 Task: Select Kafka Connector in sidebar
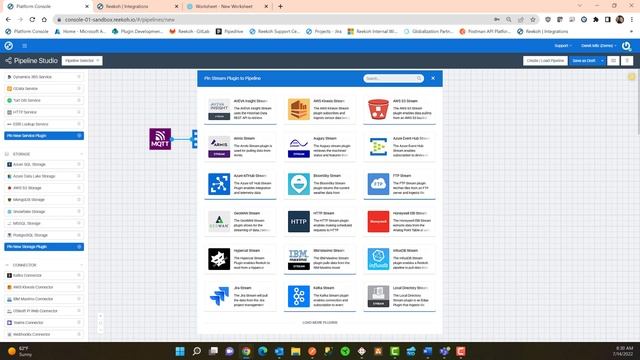[x=44, y=276]
